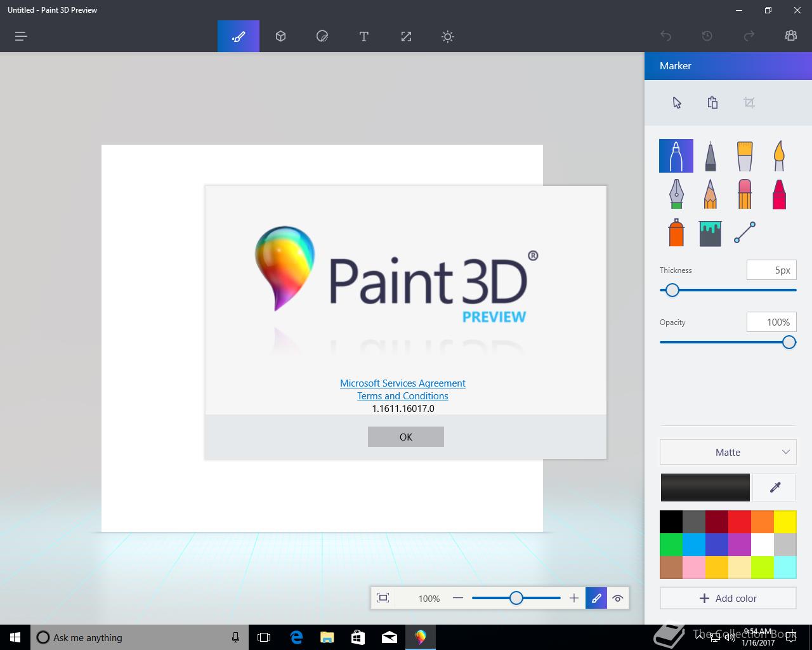Toggle the 3D preview eye button
Viewport: 812px width, 650px height.
pyautogui.click(x=618, y=598)
